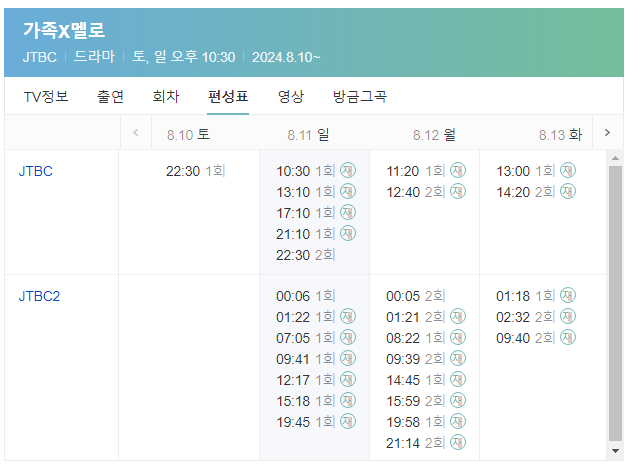Click the rerun icon beside 01:18 1회
This screenshot has height=468, width=631.
pos(568,295)
